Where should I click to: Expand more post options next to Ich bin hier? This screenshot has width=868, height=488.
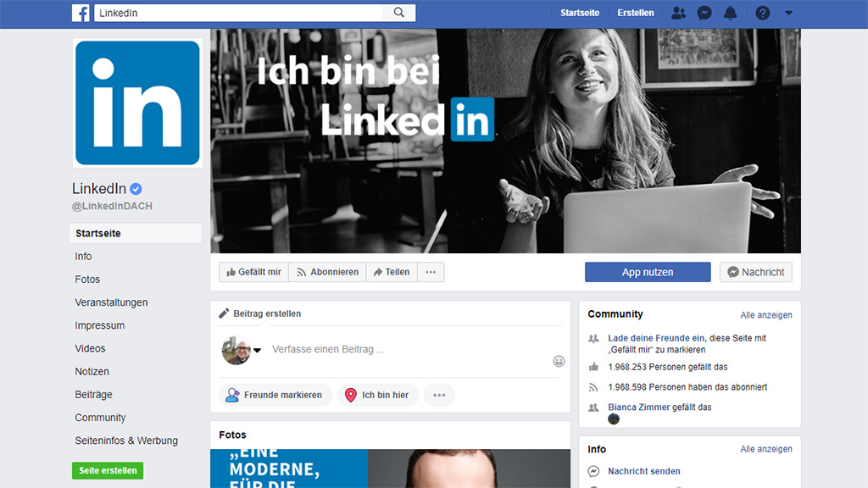point(439,395)
